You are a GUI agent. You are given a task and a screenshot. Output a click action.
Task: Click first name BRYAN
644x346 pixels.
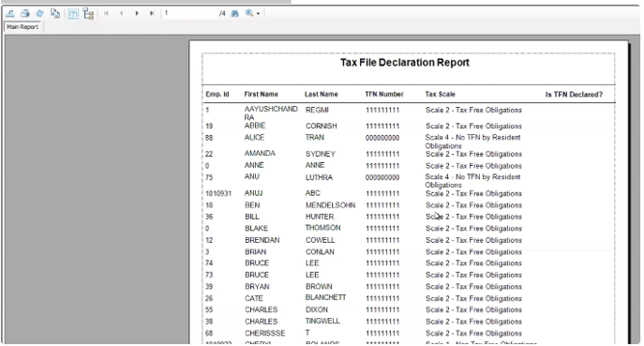click(x=257, y=286)
